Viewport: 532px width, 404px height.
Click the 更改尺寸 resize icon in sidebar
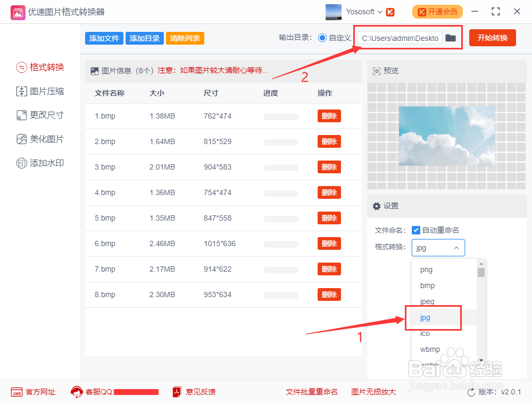[21, 115]
